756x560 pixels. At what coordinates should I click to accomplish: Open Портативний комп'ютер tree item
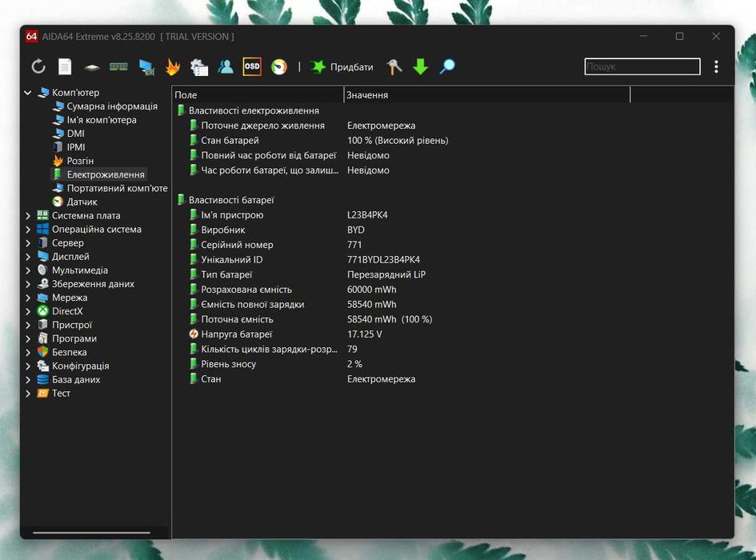pos(117,188)
